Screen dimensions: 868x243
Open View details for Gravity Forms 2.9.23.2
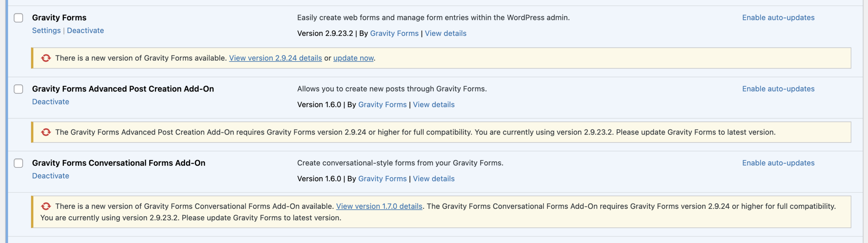click(446, 33)
